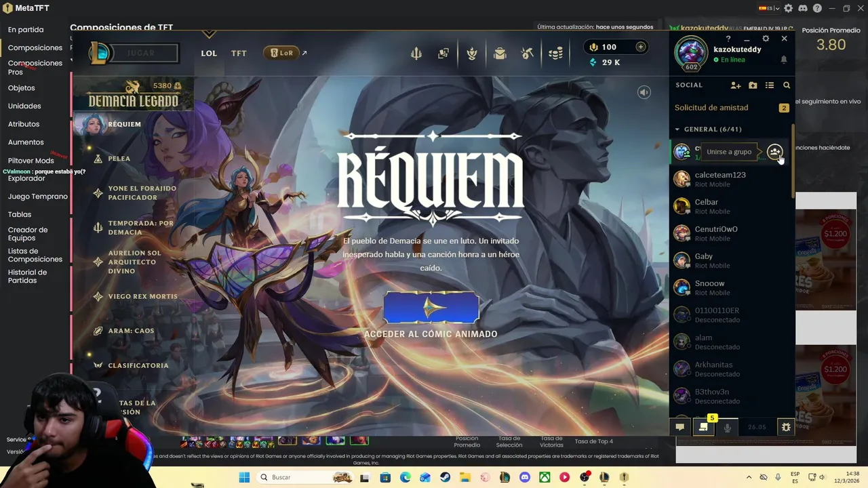This screenshot has height=488, width=868.
Task: Select the RÉQUIEM sidebar entry
Action: click(124, 124)
